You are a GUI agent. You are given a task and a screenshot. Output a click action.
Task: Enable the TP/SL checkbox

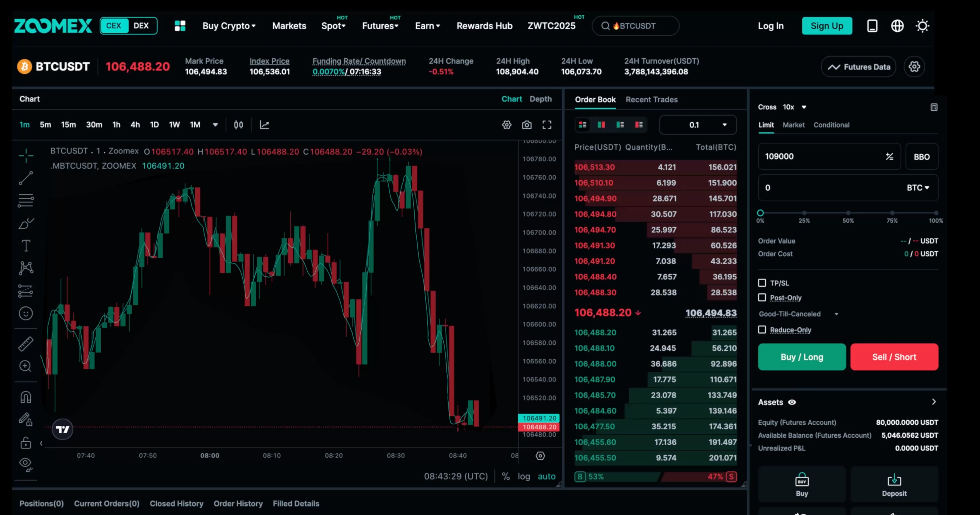click(x=762, y=283)
